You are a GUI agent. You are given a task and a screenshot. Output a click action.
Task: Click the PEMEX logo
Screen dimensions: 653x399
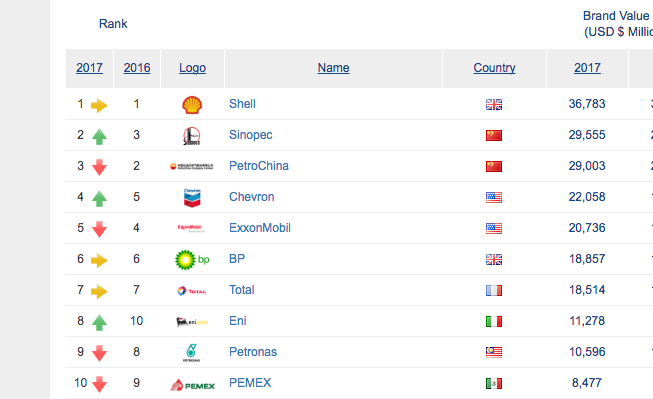(192, 385)
